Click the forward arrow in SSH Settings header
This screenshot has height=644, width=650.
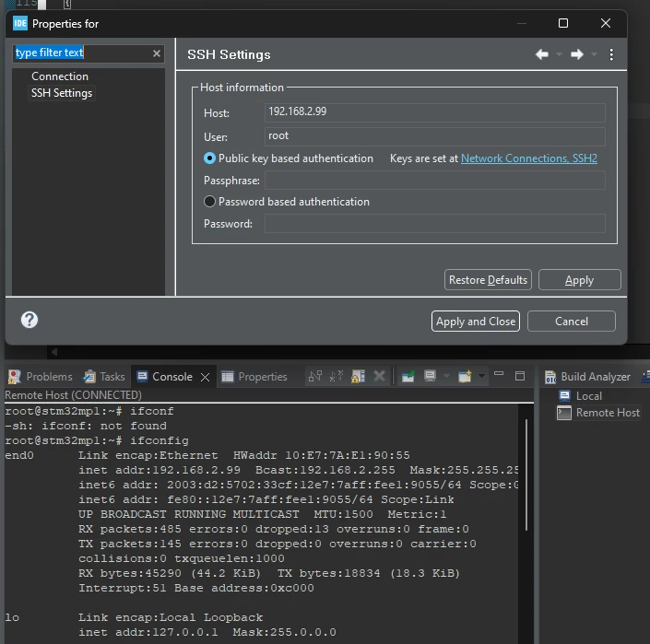(x=576, y=54)
